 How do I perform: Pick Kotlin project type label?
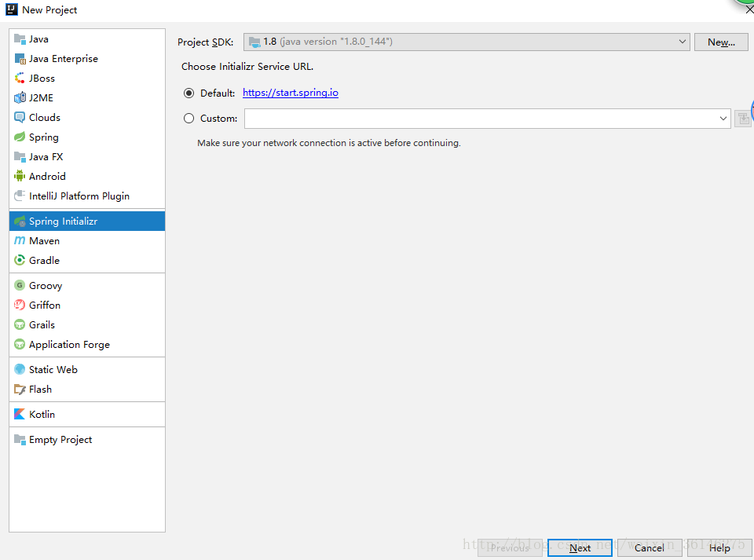(x=42, y=415)
